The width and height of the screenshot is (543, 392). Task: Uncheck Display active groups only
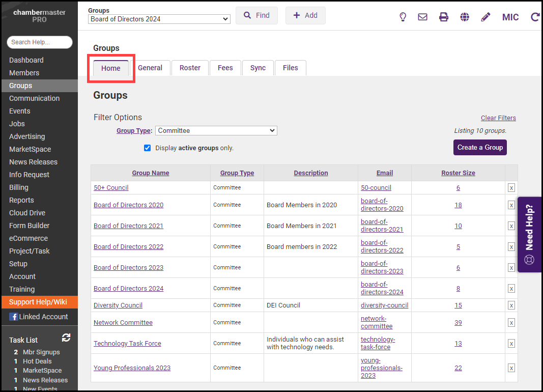[x=148, y=148]
